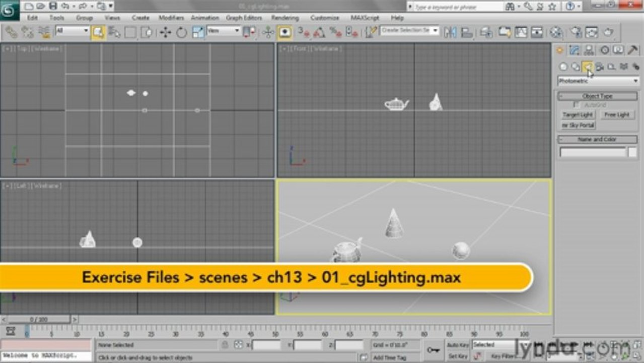644x363 pixels.
Task: Select the Unlink Selection tool
Action: coord(27,32)
